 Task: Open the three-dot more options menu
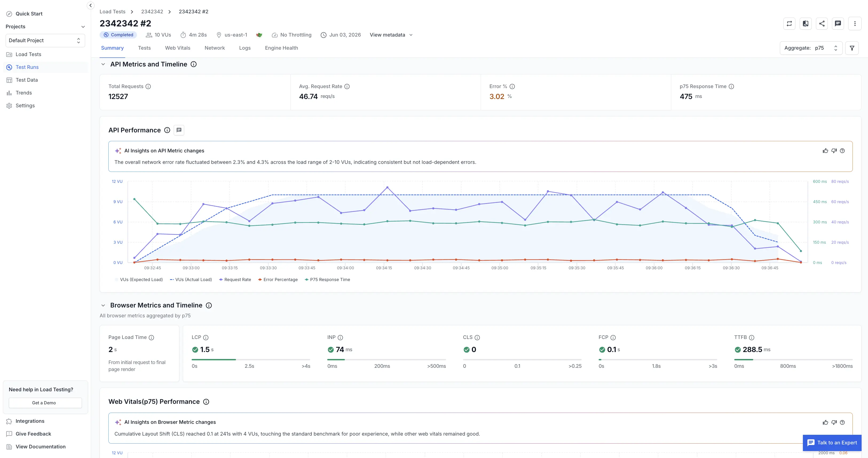tap(855, 23)
